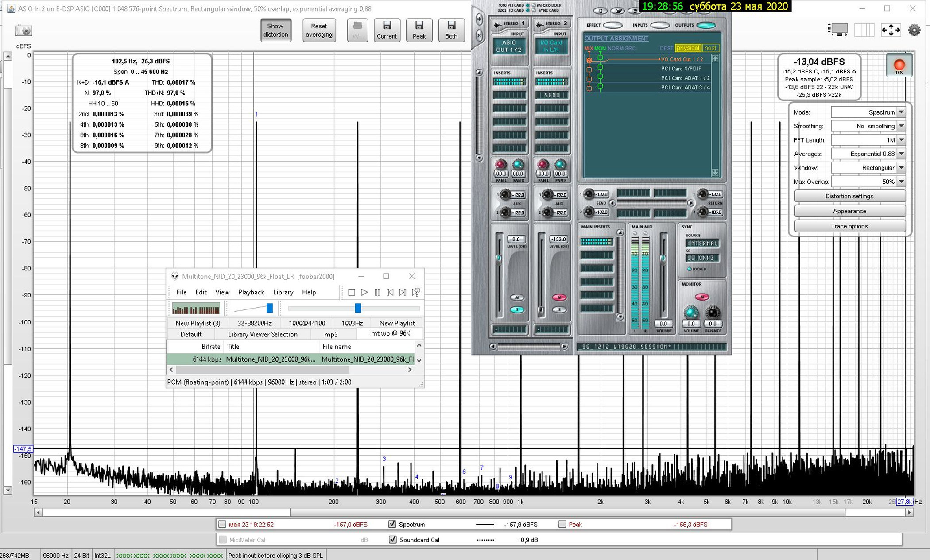Switch to mp3 playlist tab
Viewport: 930px width, 560px height.
[331, 334]
